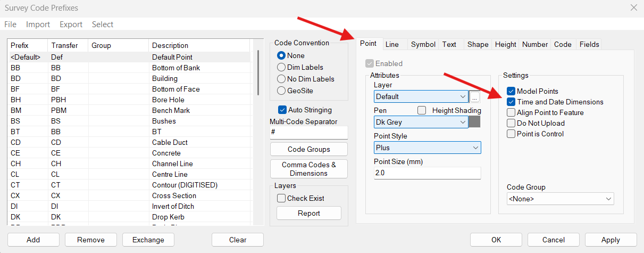The width and height of the screenshot is (644, 253).
Task: Switch to the Symbol tab
Action: click(423, 44)
